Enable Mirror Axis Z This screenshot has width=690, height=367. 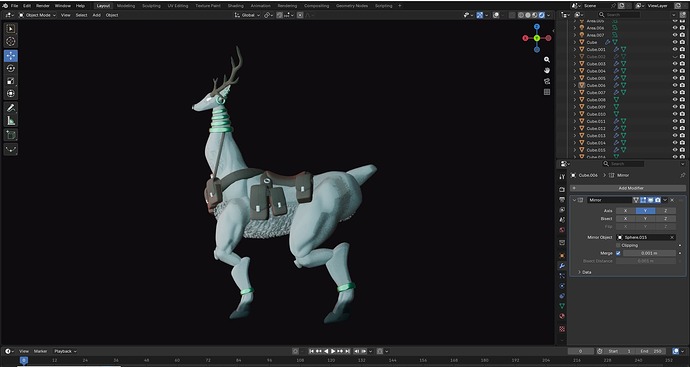665,211
